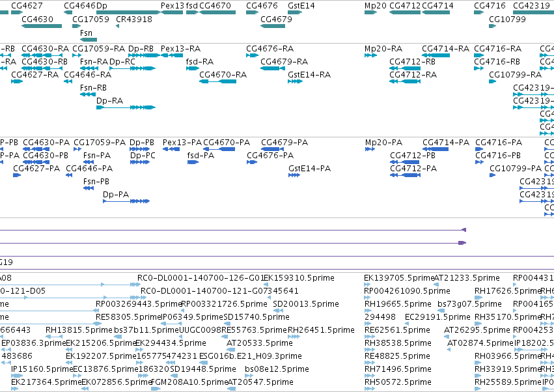Select transcript CG4716-RB
This screenshot has width=554, height=392.
[497, 61]
